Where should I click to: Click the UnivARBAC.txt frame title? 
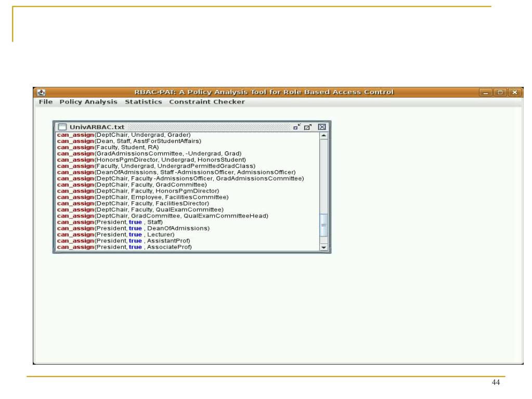tap(97, 127)
